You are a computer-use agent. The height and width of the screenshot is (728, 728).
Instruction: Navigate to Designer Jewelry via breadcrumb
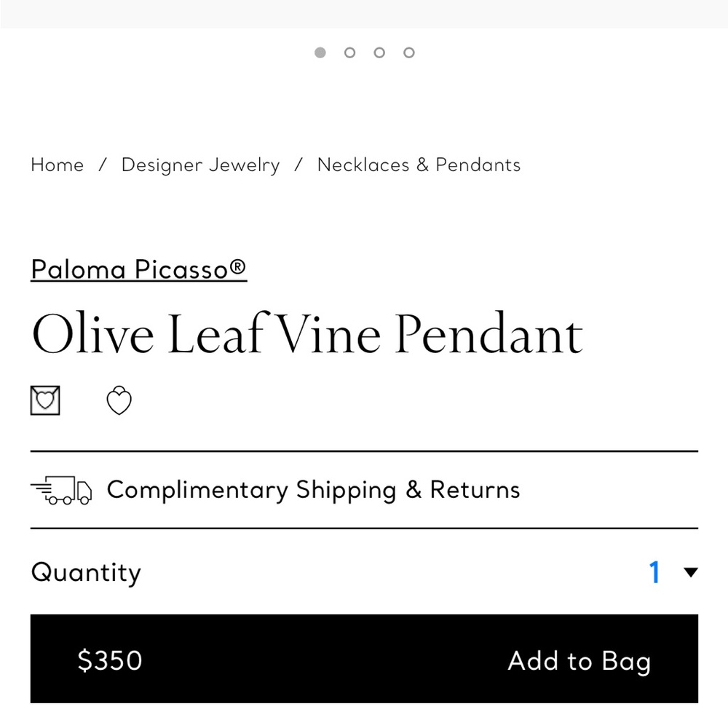pyautogui.click(x=200, y=165)
